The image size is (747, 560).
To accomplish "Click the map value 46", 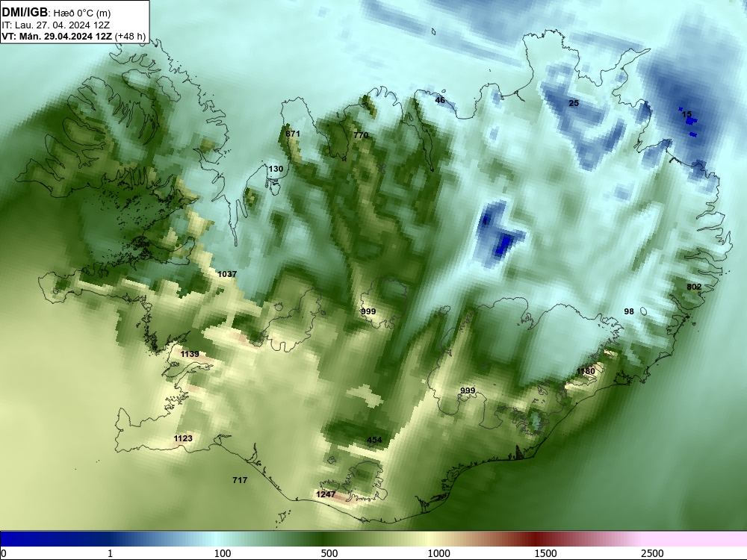I will pos(440,100).
